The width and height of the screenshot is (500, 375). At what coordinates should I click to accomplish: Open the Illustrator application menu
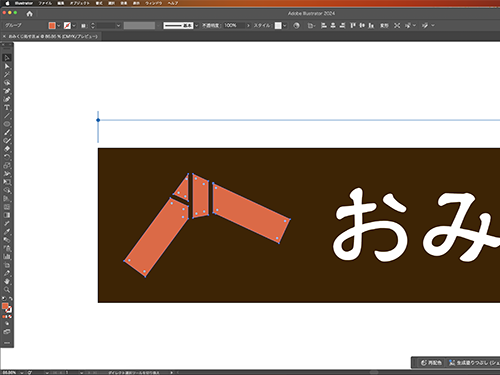24,3
